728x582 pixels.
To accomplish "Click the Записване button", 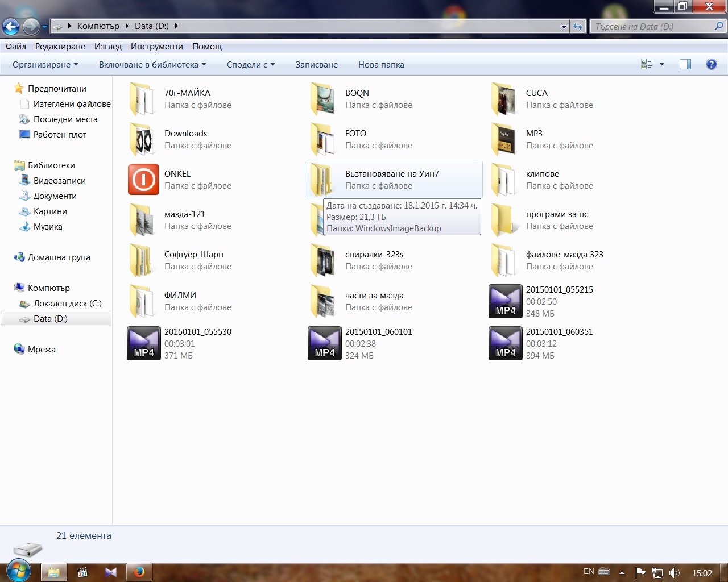I will (x=316, y=65).
